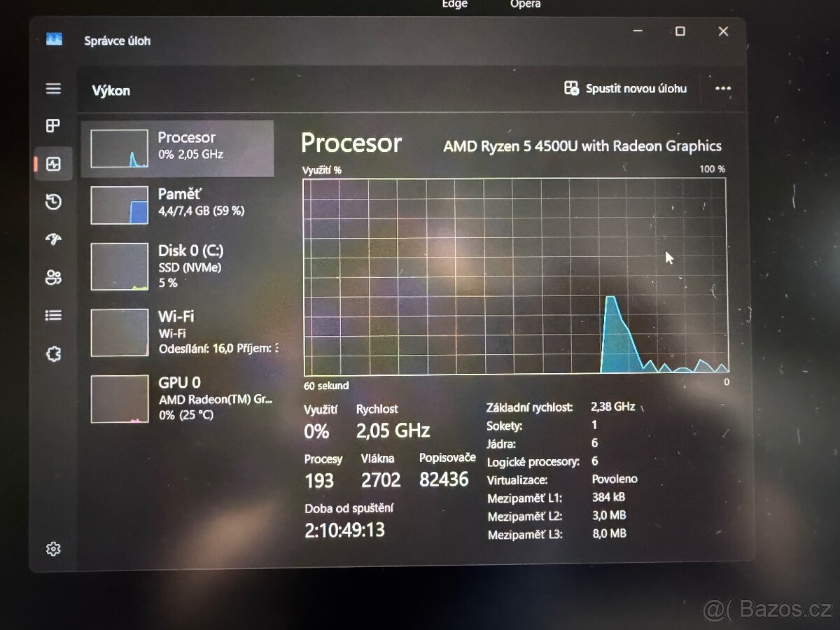The width and height of the screenshot is (840, 630).
Task: Select the GPU 0 entry
Action: pos(178,398)
